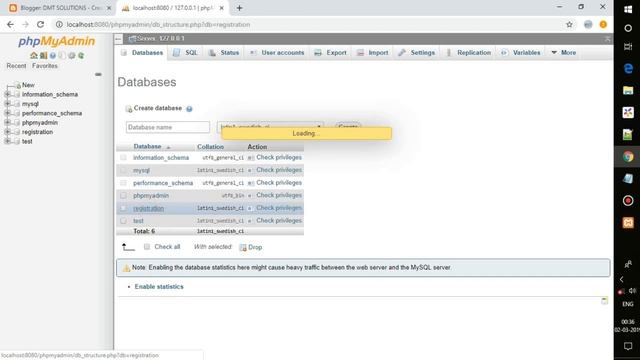Open the Cortana circle search icon
Screen dimensions: 640x360
(x=628, y=28)
